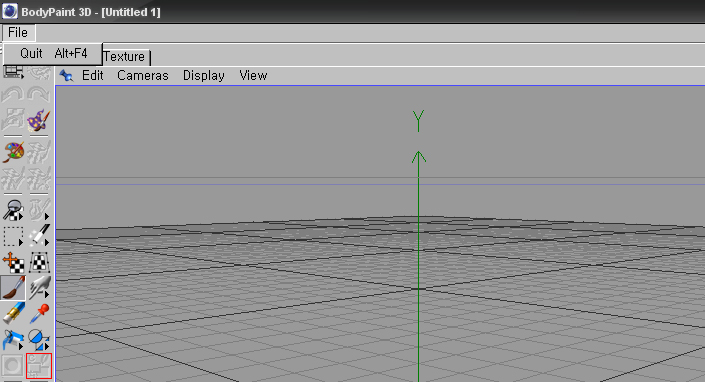The image size is (705, 382).
Task: Open the viewport Cameras menu
Action: click(x=143, y=76)
